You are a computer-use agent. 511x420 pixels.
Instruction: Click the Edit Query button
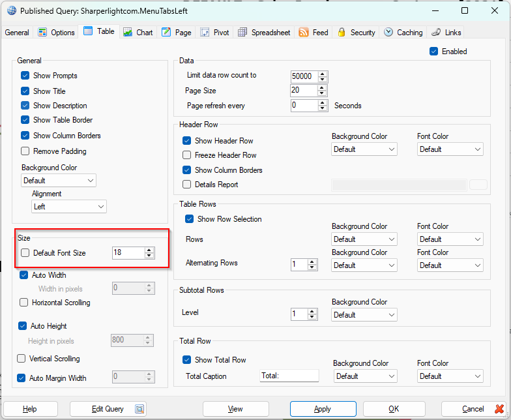[108, 409]
